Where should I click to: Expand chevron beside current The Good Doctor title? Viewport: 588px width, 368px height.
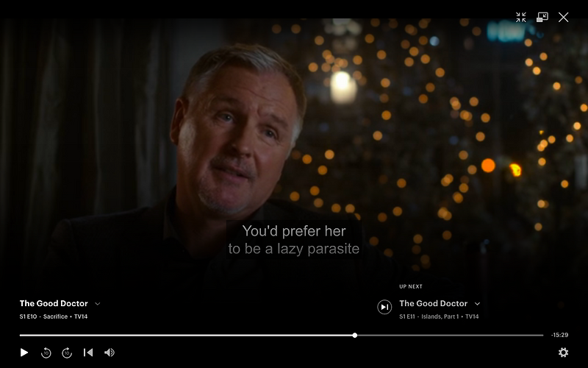[x=98, y=303]
